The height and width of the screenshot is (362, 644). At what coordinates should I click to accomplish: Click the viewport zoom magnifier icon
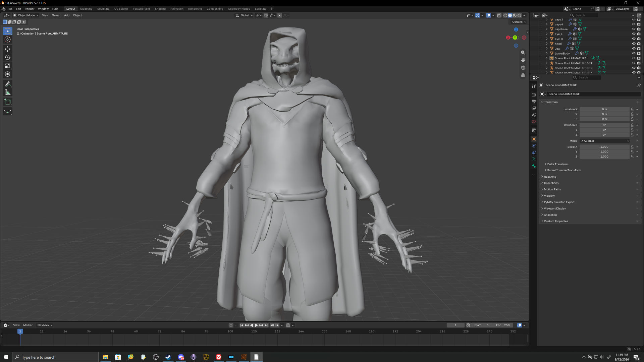click(x=523, y=53)
